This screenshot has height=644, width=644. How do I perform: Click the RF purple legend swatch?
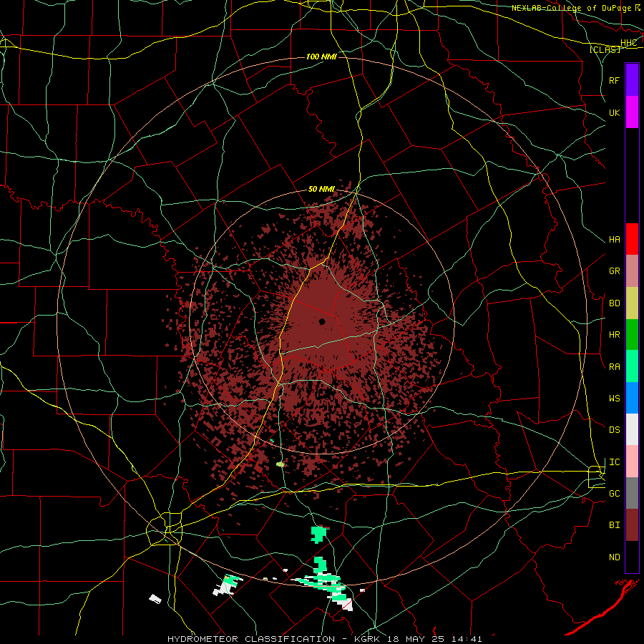[x=632, y=80]
